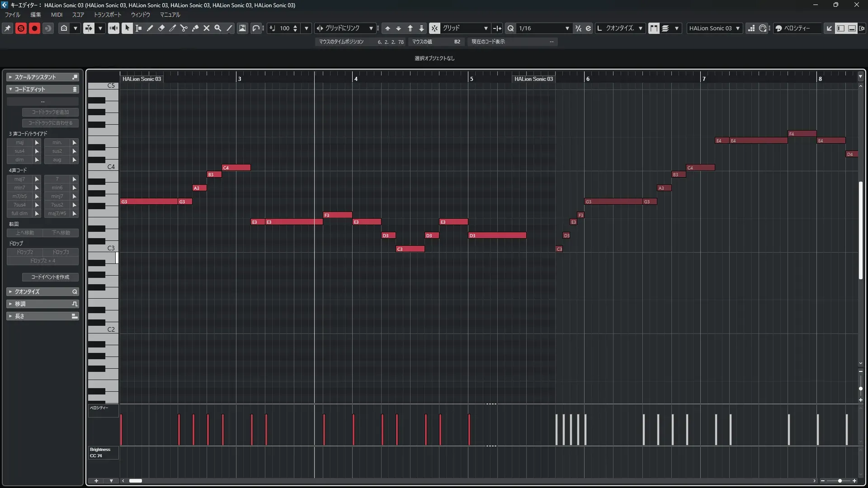This screenshot has height=488, width=868.
Task: Select the Split scissors tool
Action: 184,28
